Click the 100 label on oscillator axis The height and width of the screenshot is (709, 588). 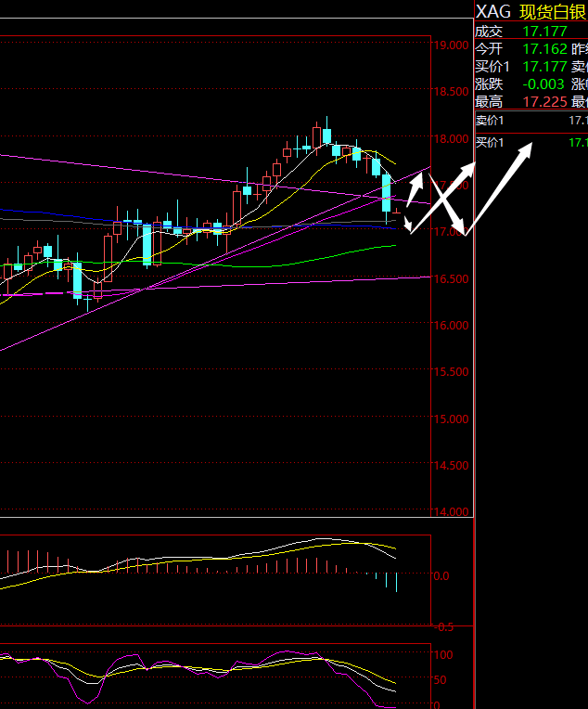pos(443,655)
